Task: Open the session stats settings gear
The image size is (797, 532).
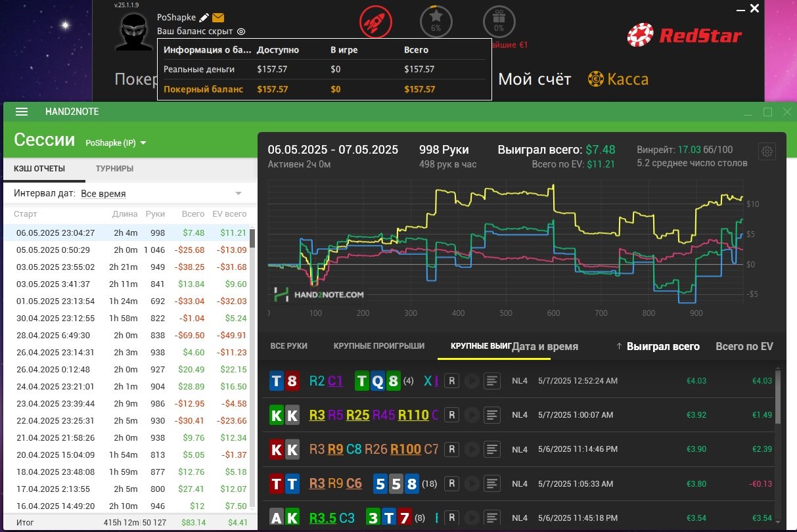Action: (767, 151)
